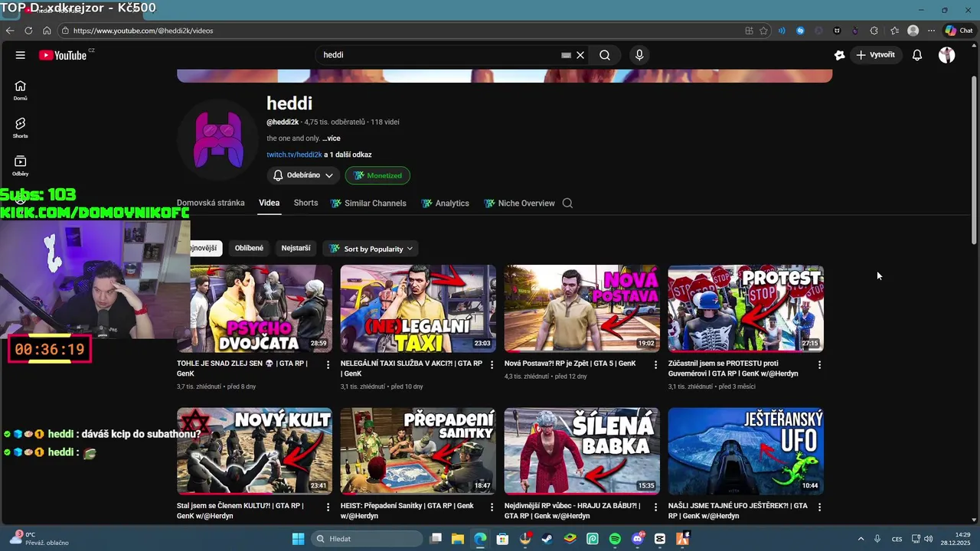This screenshot has height=551, width=980.
Task: Select the Videa tab
Action: (269, 203)
